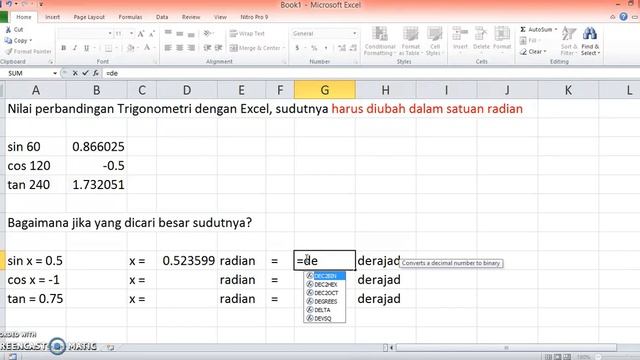Open the View ribbon tab
Screen dimensions: 640x360
[x=220, y=17]
